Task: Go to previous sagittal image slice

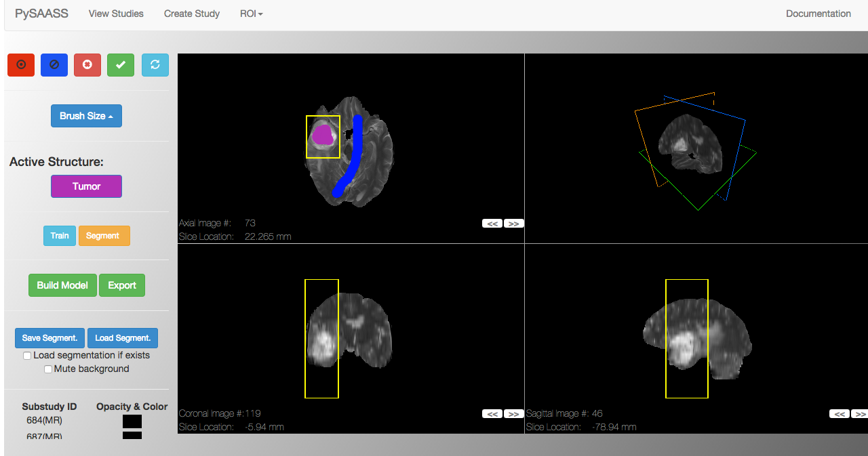Action: 840,414
